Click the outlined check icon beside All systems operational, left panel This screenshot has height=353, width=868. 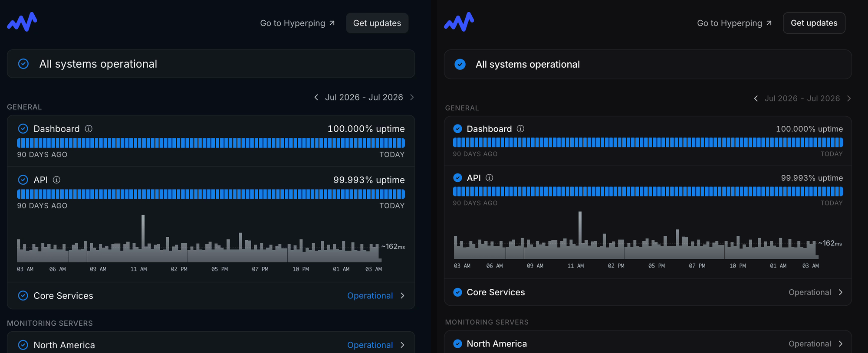coord(23,64)
